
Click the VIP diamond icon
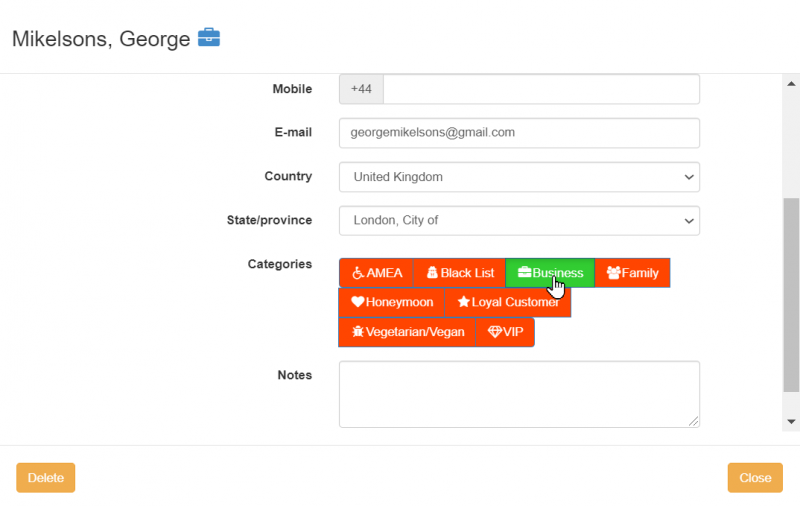[494, 332]
